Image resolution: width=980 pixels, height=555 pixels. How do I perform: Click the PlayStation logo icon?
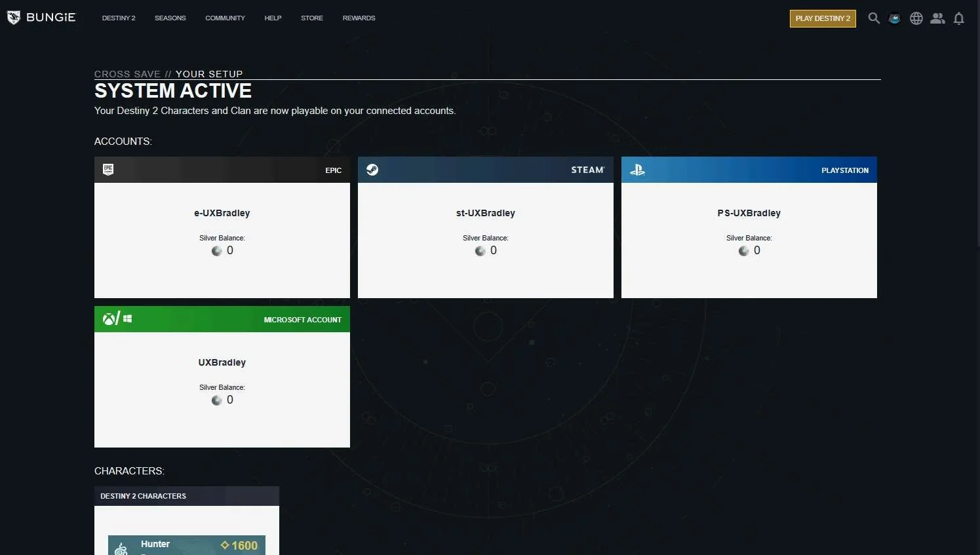tap(637, 170)
